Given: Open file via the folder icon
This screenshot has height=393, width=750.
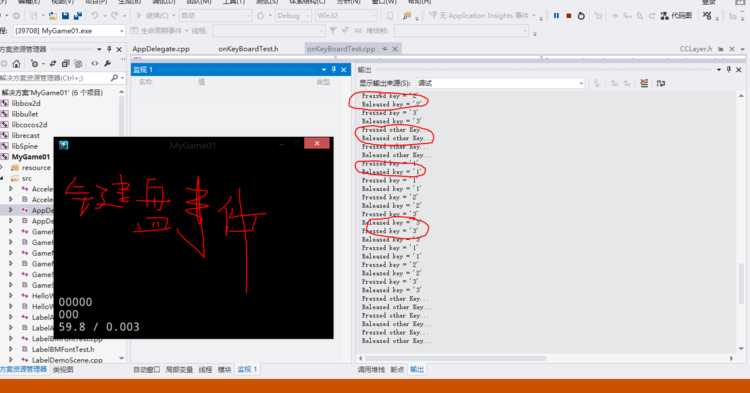Looking at the screenshot, I should (53, 16).
